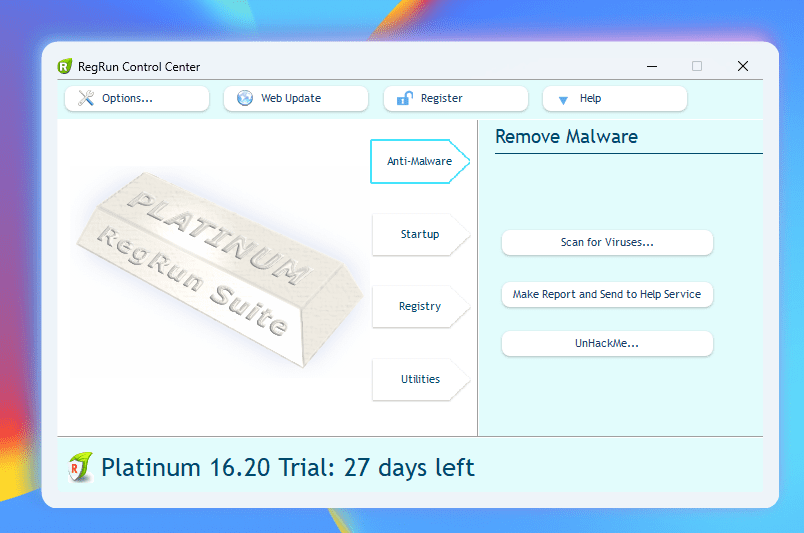Close the RegRun Control Center window

pyautogui.click(x=742, y=66)
